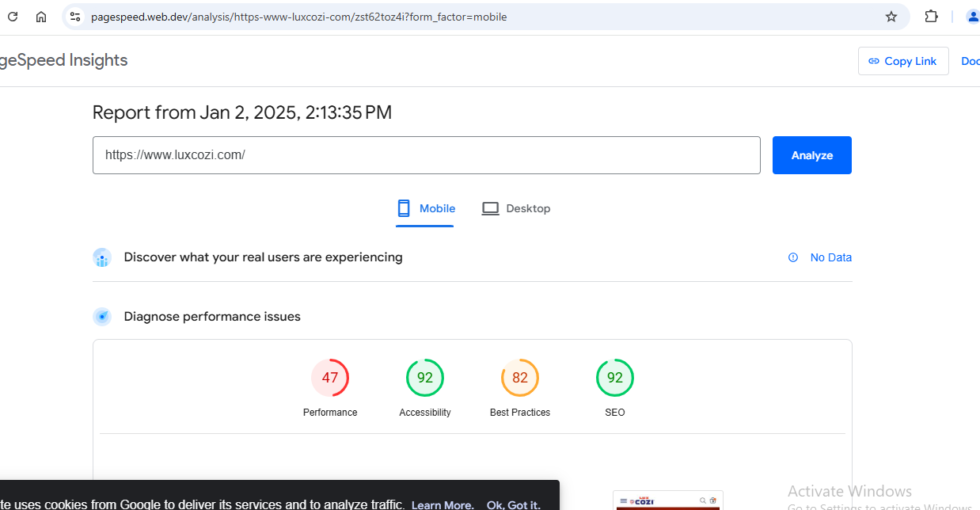The height and width of the screenshot is (510, 980).
Task: Switch to the Mobile tab
Action: coord(426,209)
